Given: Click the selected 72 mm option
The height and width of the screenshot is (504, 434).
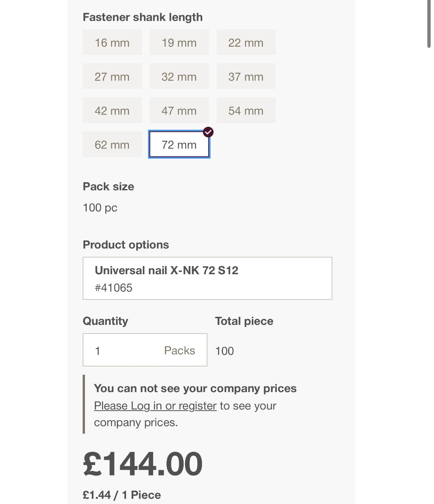Looking at the screenshot, I should [x=179, y=145].
